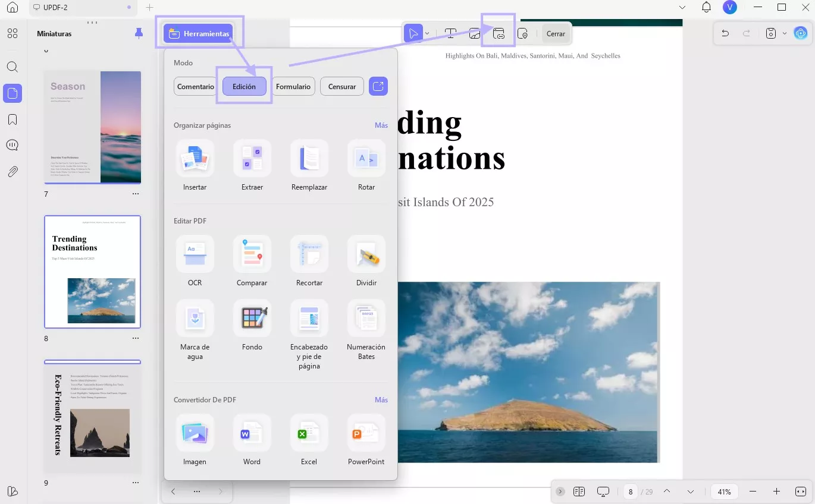Expand the save options dropdown
Screen dimensions: 815x504
785,34
